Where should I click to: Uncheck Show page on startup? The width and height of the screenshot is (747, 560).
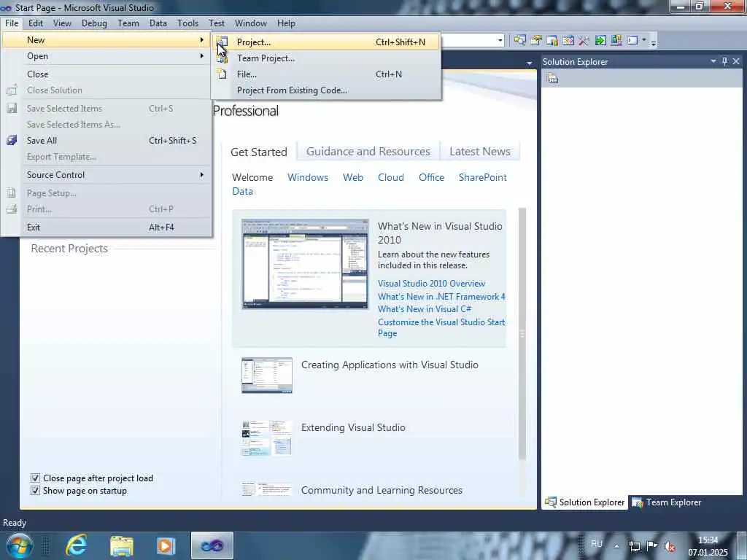coord(35,491)
